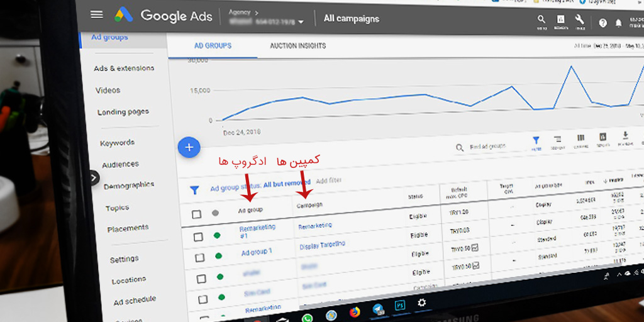Open the Reports icon in the header
Image resolution: width=644 pixels, height=322 pixels.
coord(560,21)
